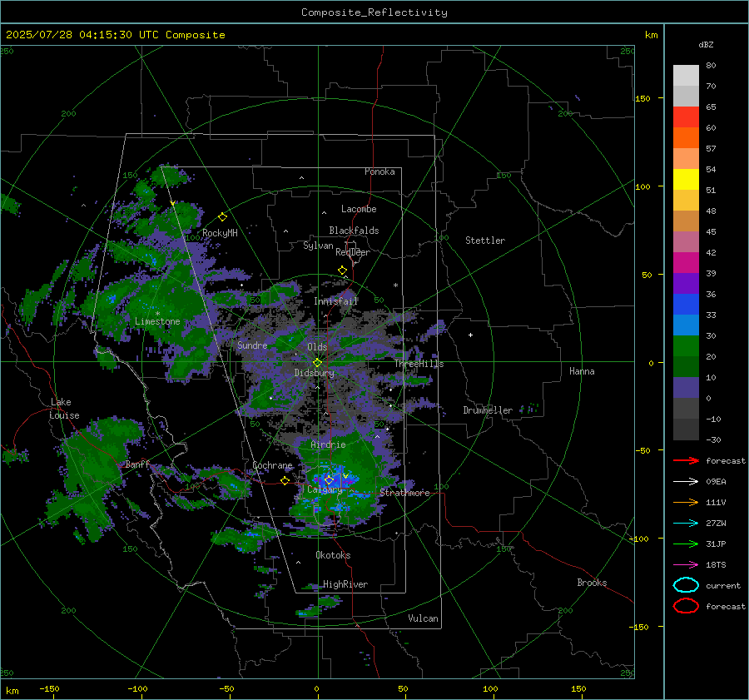Click the Composite_Reflectivity title text

[x=374, y=12]
